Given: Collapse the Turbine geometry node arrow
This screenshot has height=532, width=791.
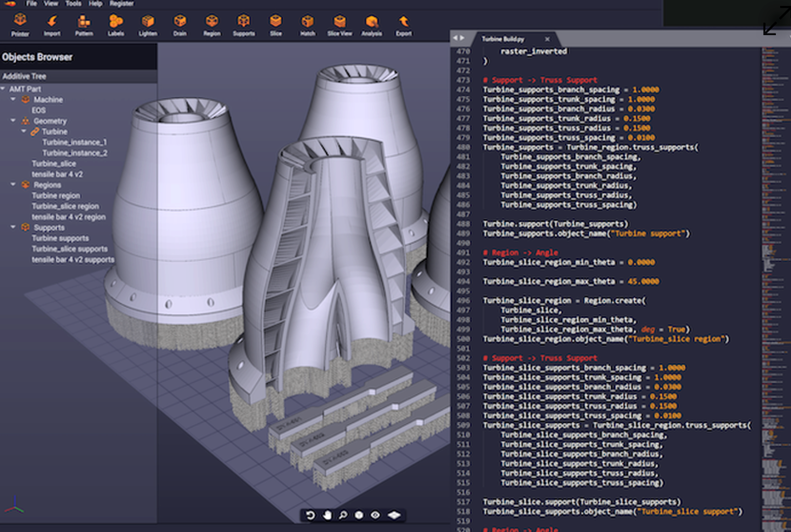Looking at the screenshot, I should [x=23, y=131].
